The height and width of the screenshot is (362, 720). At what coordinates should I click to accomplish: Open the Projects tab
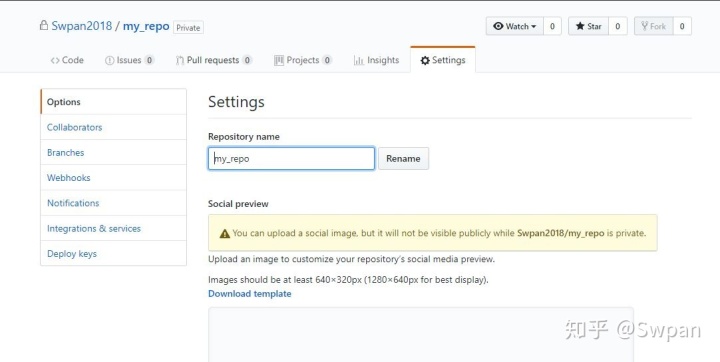pyautogui.click(x=303, y=60)
